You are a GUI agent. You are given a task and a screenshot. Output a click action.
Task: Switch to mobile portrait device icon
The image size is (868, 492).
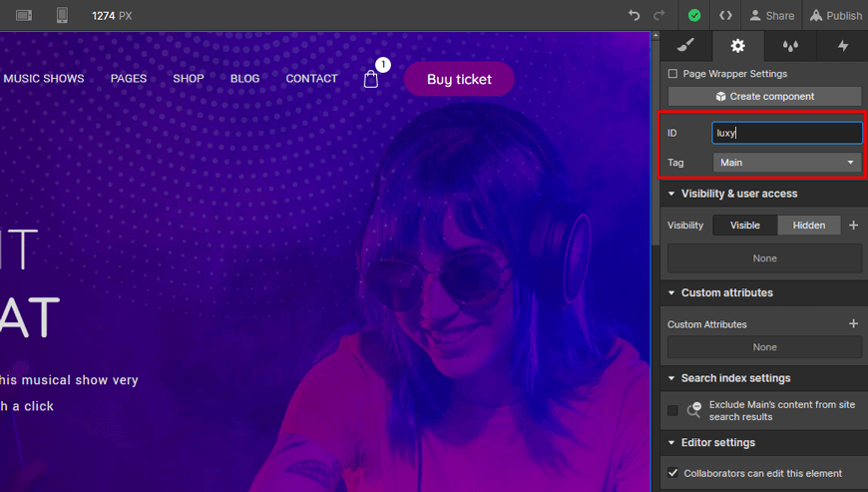tap(62, 16)
